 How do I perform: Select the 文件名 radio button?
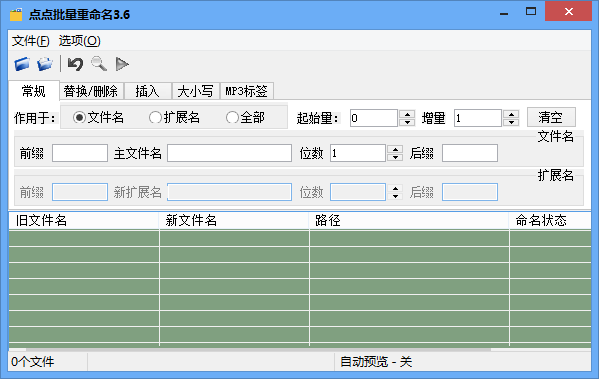(x=79, y=117)
